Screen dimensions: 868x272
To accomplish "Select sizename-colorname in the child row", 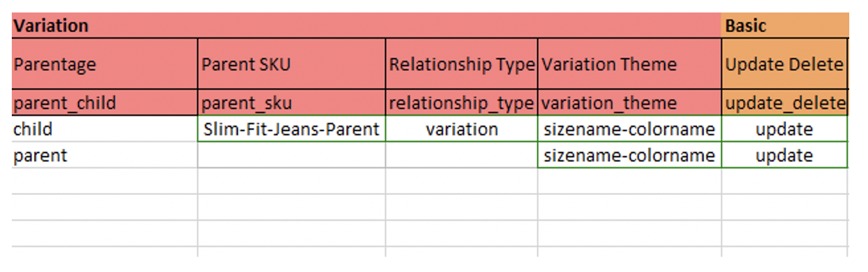I will pyautogui.click(x=630, y=129).
